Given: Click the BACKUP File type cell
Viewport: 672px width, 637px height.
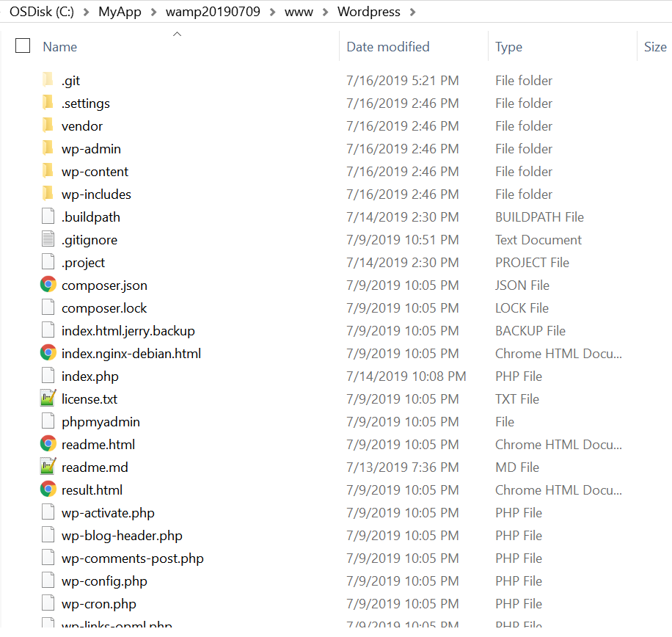Looking at the screenshot, I should point(530,330).
